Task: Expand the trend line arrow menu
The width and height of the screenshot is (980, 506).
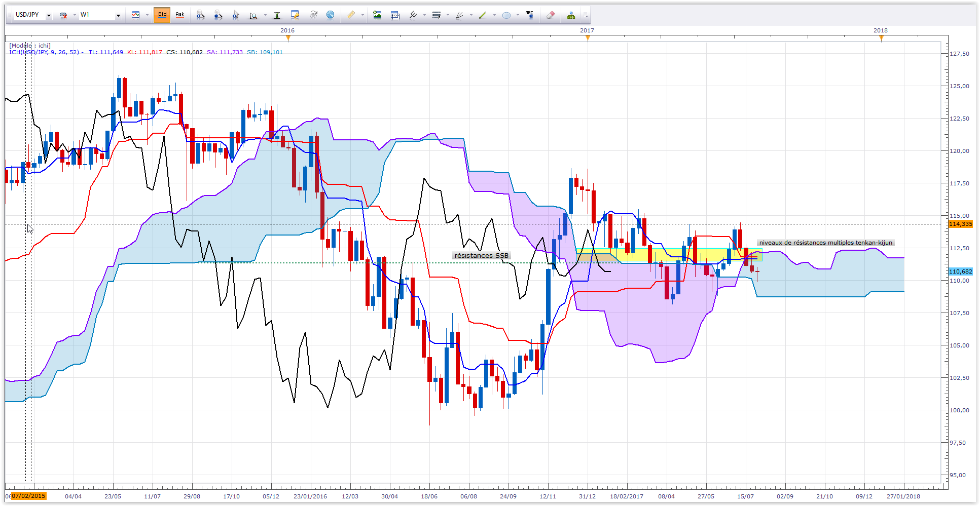Action: pos(494,15)
